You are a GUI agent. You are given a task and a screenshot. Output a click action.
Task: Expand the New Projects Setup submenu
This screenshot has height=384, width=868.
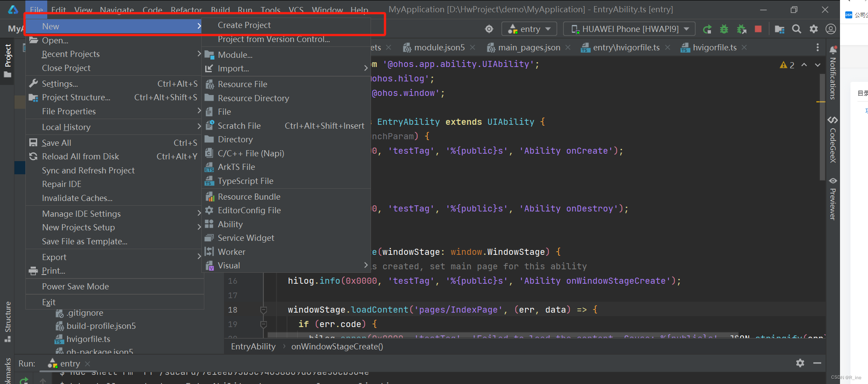tap(115, 227)
